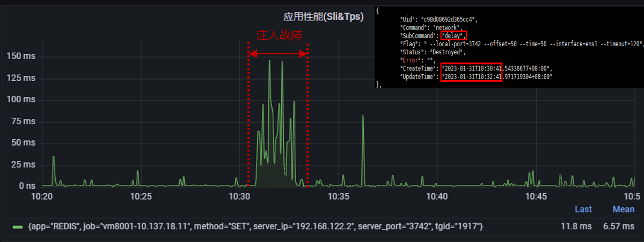Toggle the REDIS SET series in the legend
Screen dimensions: 644x242
[x=255, y=227]
